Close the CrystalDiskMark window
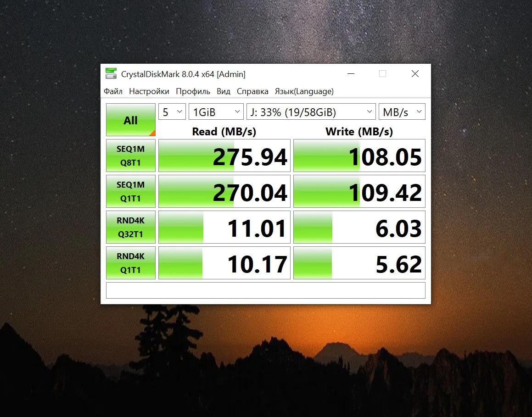Screen dimensions: 532x417 [x=415, y=73]
